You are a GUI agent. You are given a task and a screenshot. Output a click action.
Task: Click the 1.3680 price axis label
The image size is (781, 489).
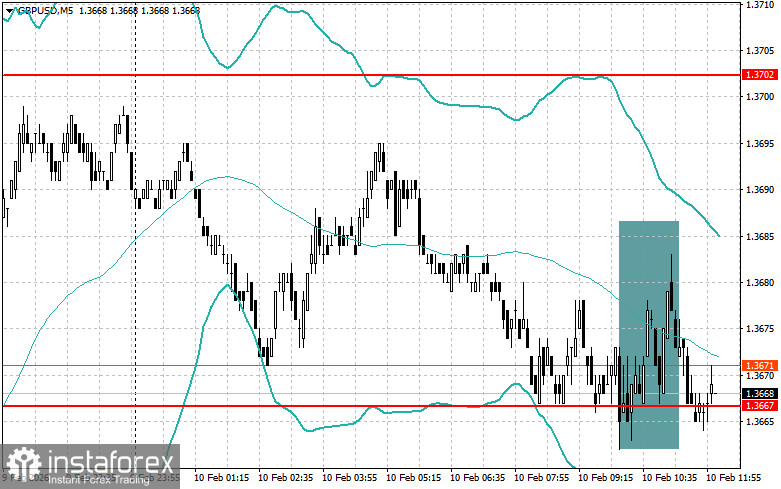pos(760,283)
